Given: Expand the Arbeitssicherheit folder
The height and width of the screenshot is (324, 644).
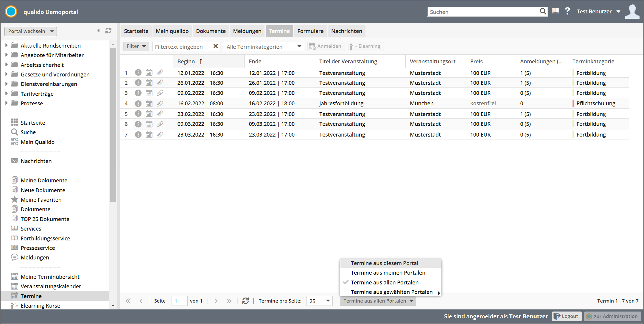Looking at the screenshot, I should 6,65.
